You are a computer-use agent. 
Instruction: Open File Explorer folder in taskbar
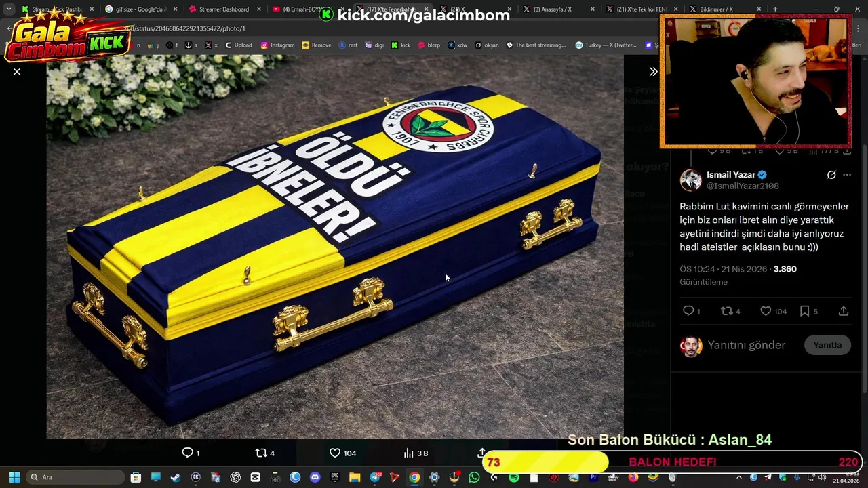(355, 477)
